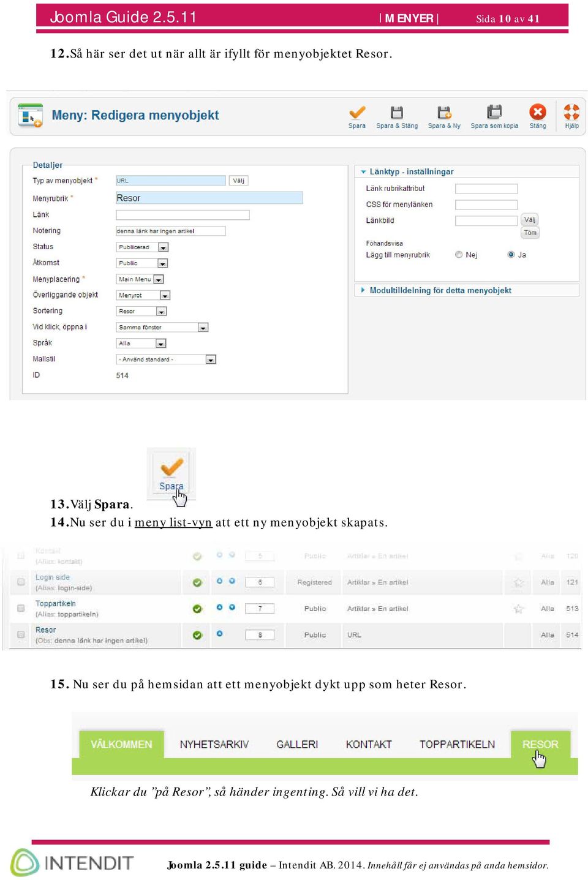This screenshot has height=880, width=588.
Task: Click Registered in the Login side row
Action: point(315,582)
